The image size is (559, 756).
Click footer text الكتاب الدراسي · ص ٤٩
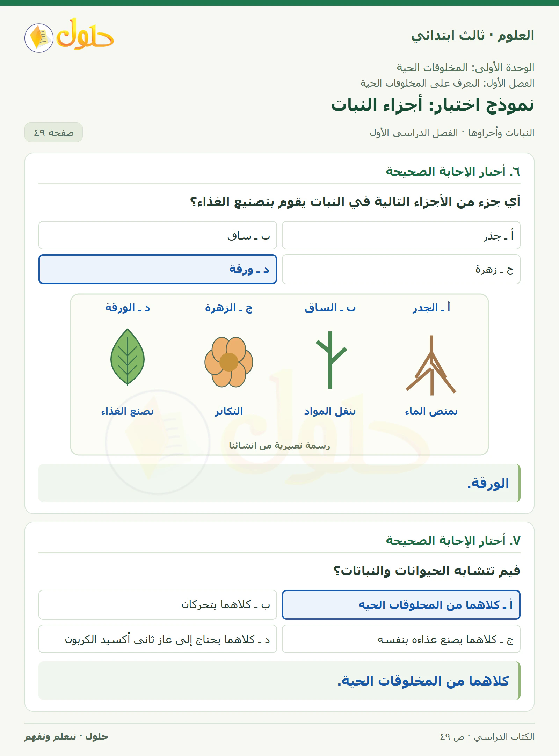(x=487, y=737)
